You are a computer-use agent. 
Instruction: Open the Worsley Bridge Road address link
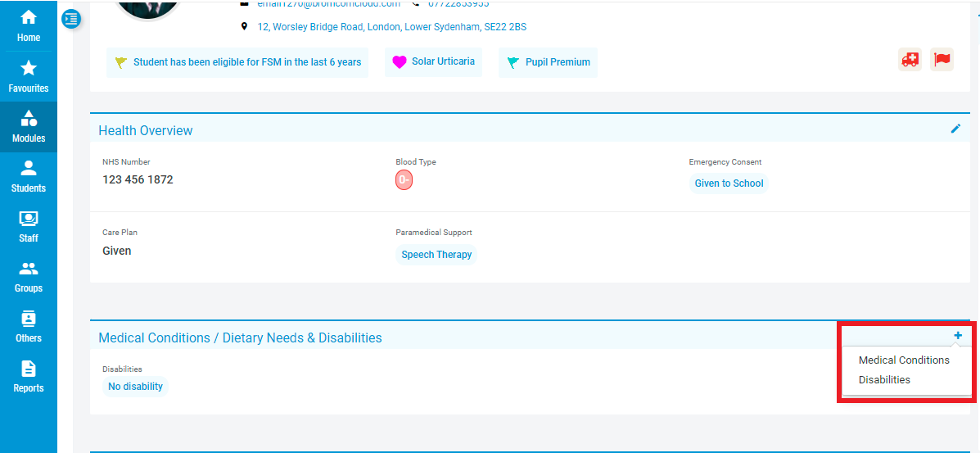coord(391,27)
